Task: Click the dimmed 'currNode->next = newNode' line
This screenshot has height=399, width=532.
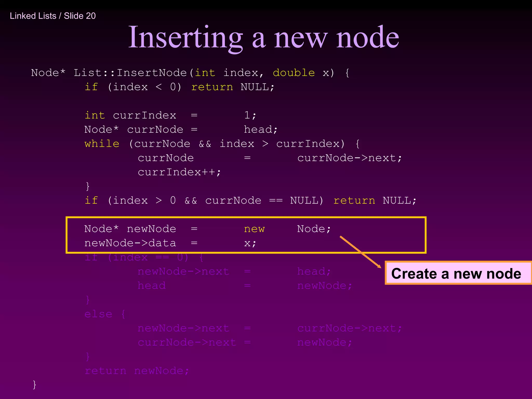Action: pos(244,343)
